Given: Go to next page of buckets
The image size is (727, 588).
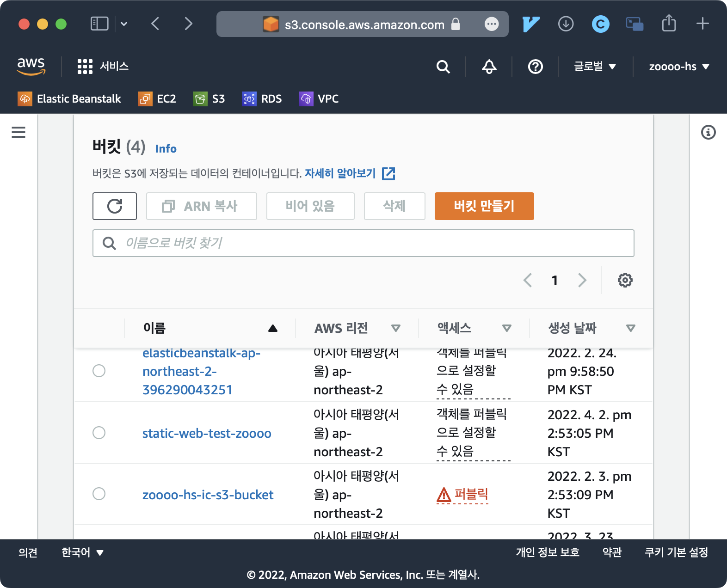Looking at the screenshot, I should pyautogui.click(x=582, y=280).
